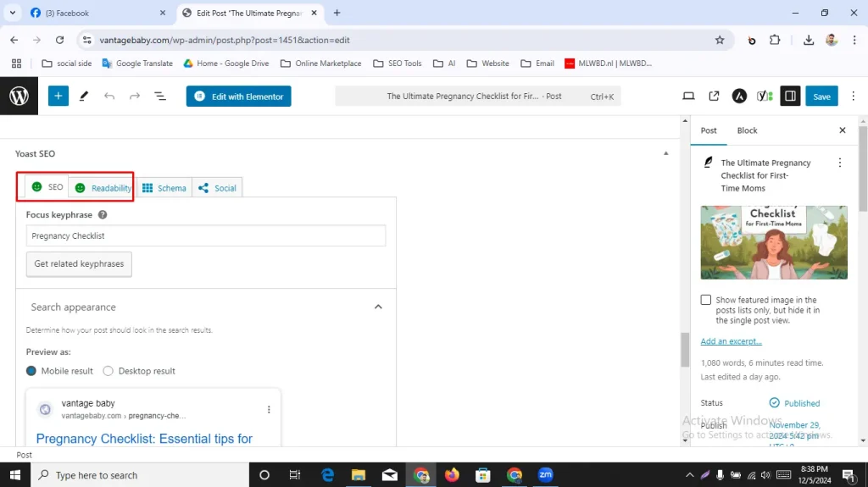Click Add an excerpt link

click(731, 340)
